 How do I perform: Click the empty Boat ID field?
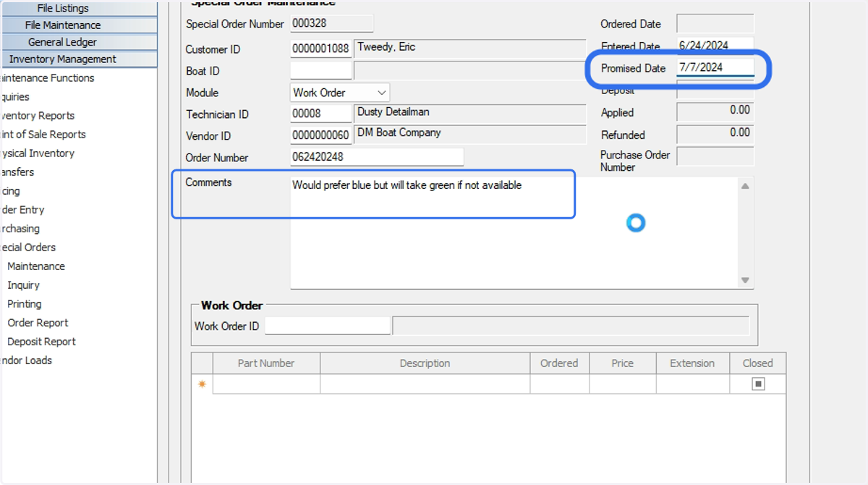coord(321,71)
